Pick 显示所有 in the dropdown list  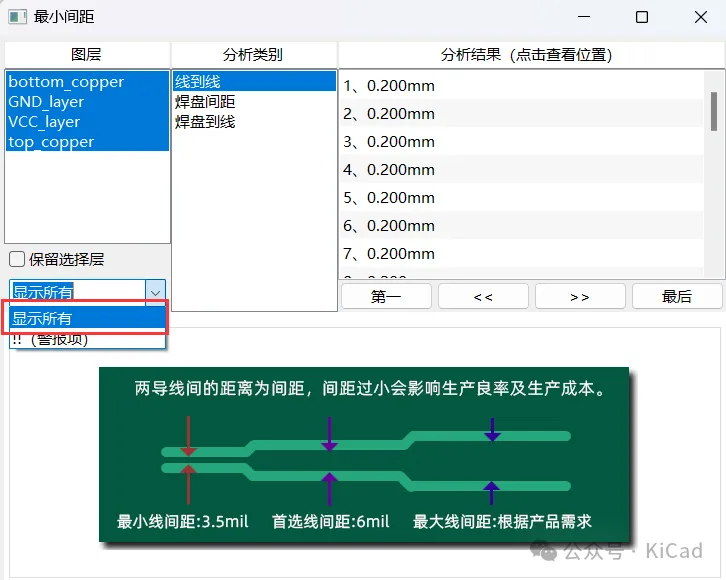(x=88, y=318)
